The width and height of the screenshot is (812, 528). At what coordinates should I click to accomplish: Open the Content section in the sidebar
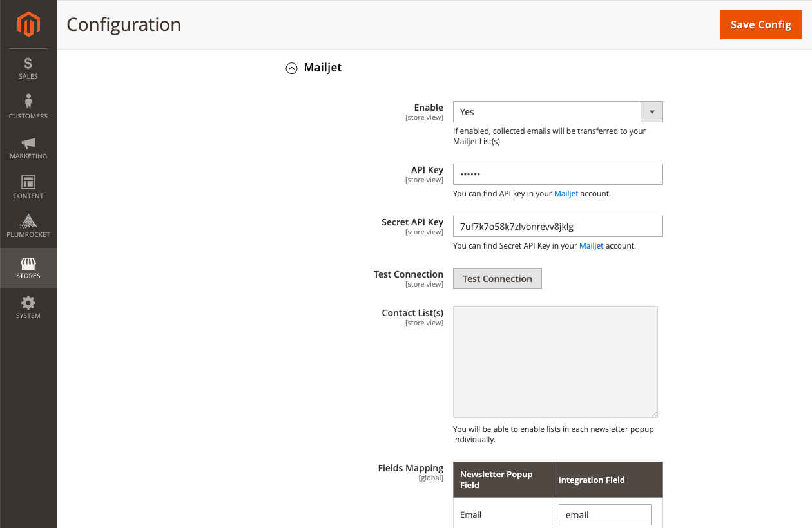pyautogui.click(x=28, y=187)
